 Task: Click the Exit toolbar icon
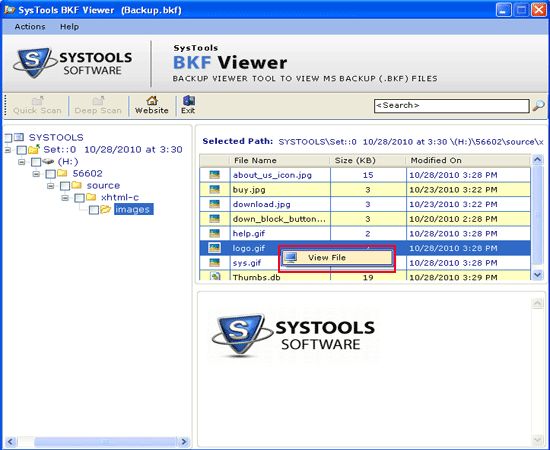pyautogui.click(x=188, y=105)
